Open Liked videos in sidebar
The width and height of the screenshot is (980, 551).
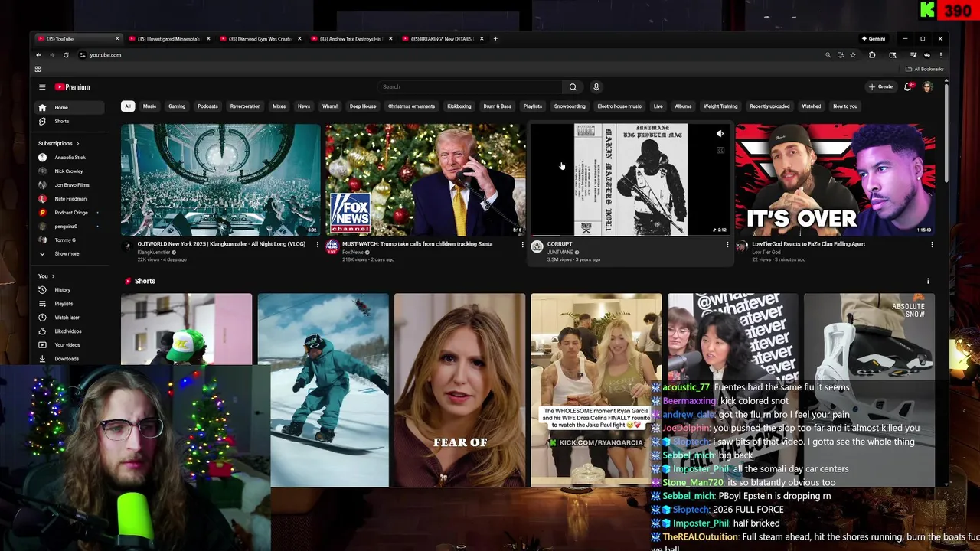tap(69, 331)
